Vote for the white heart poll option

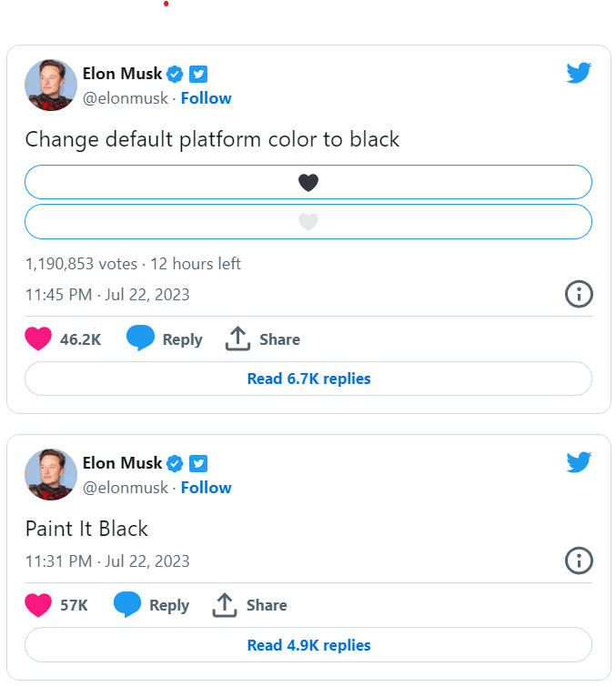coord(308,222)
